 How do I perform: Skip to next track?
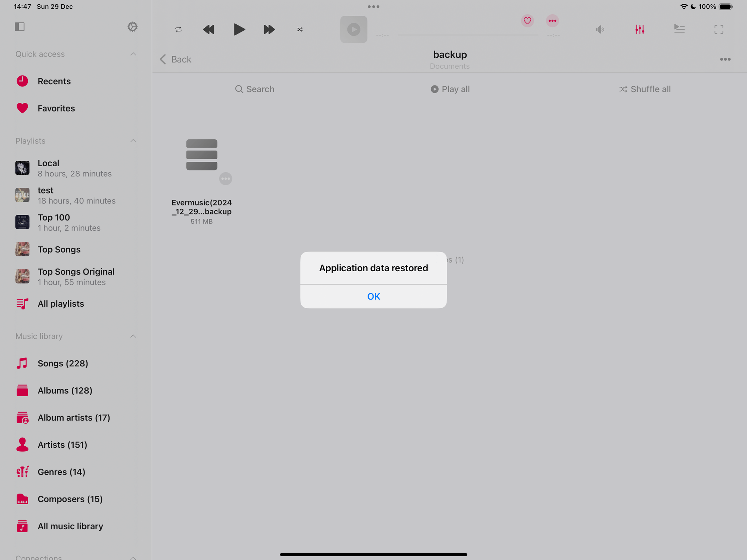coord(269,29)
